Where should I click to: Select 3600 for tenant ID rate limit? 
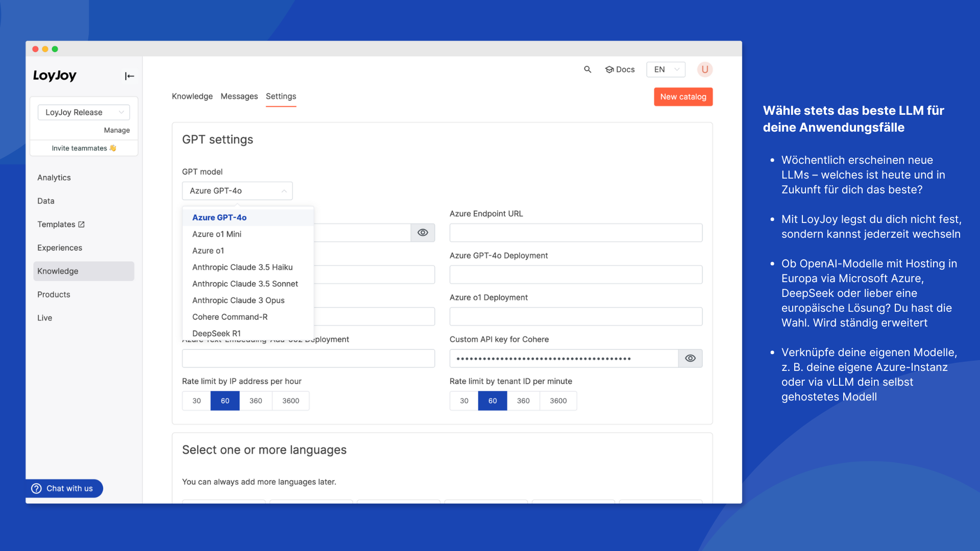point(558,400)
